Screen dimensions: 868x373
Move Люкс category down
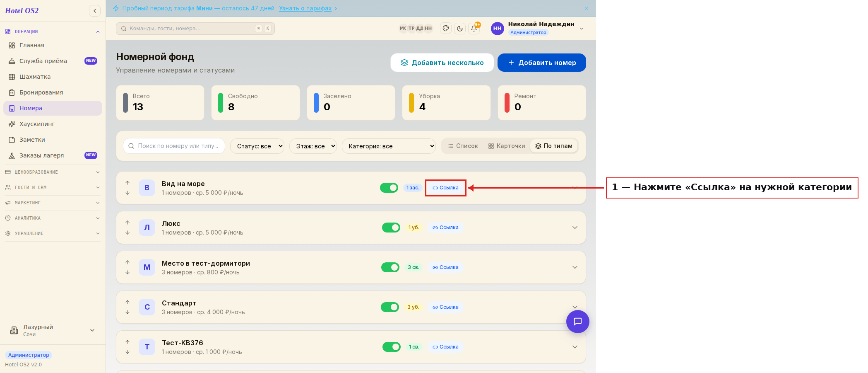coord(127,233)
